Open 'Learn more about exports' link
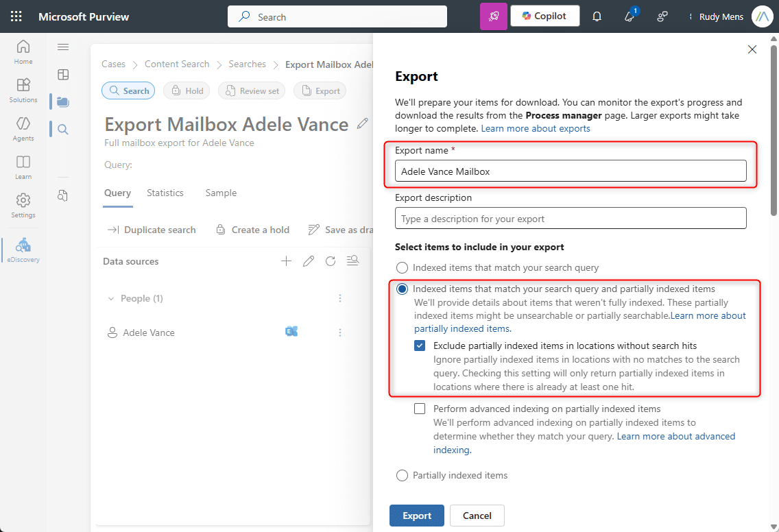This screenshot has height=532, width=779. pyautogui.click(x=536, y=128)
